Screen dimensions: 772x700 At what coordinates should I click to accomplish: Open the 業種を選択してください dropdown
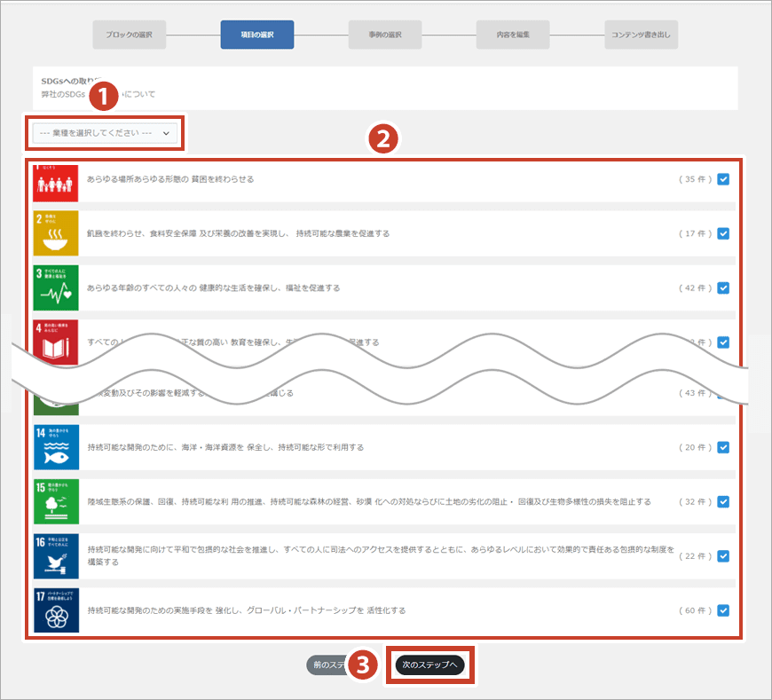pos(105,133)
